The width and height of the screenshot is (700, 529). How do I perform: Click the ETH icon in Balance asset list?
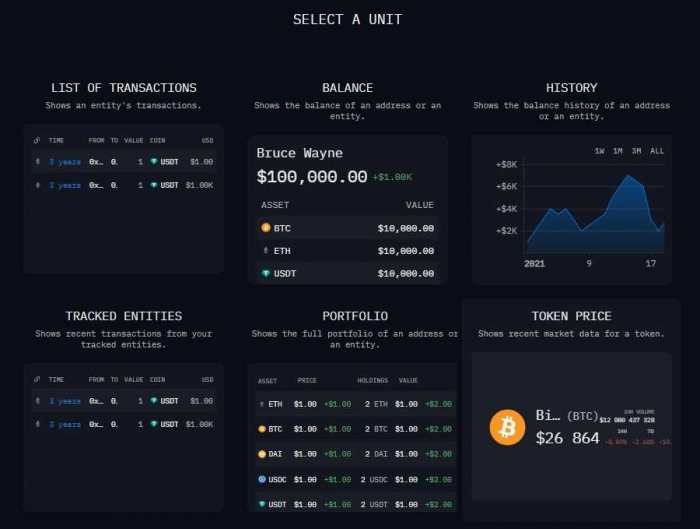(265, 250)
